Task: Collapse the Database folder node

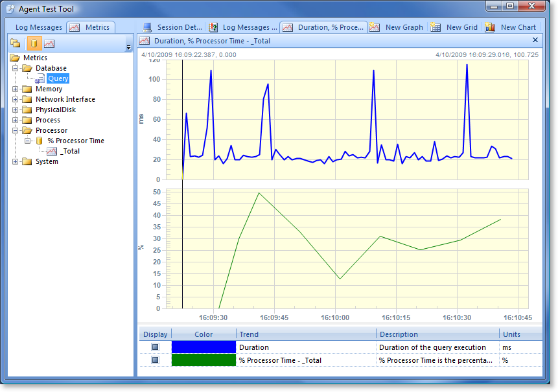Action: (16, 68)
